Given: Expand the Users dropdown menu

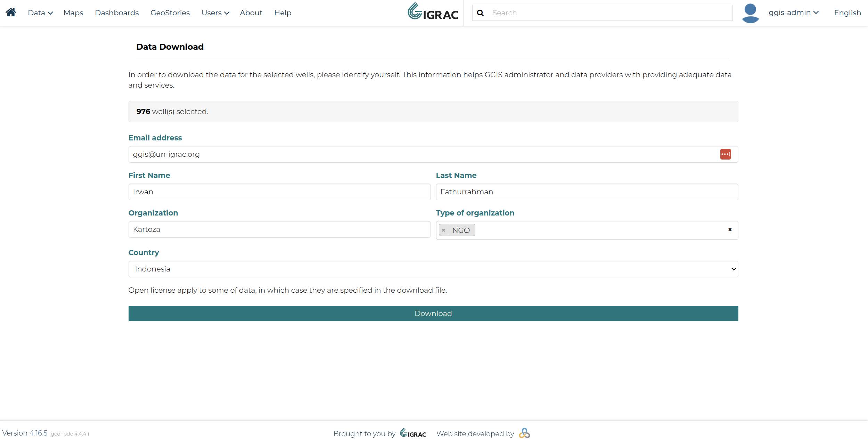Looking at the screenshot, I should point(215,13).
